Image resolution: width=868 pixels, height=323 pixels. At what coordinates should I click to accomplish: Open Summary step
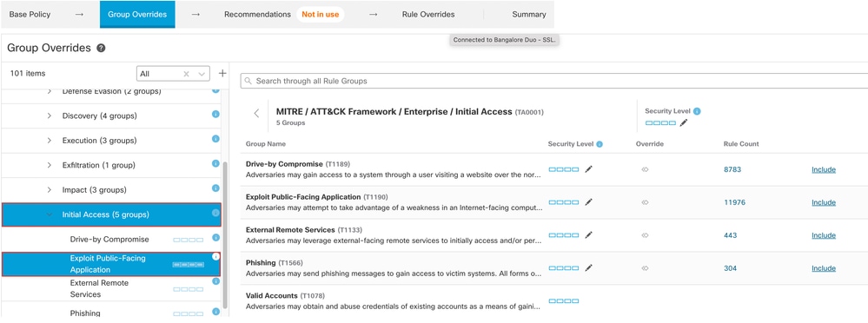tap(528, 15)
